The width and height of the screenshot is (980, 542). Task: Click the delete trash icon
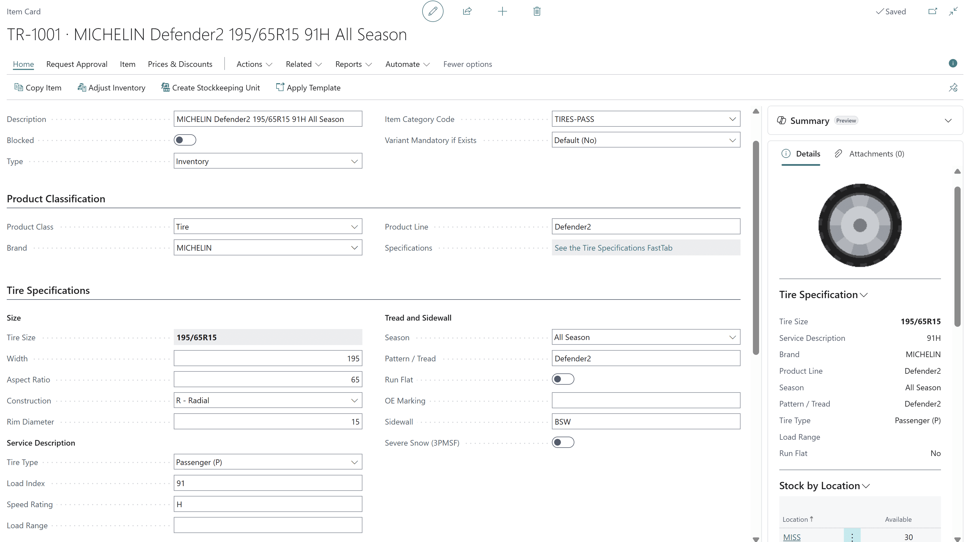pyautogui.click(x=537, y=12)
